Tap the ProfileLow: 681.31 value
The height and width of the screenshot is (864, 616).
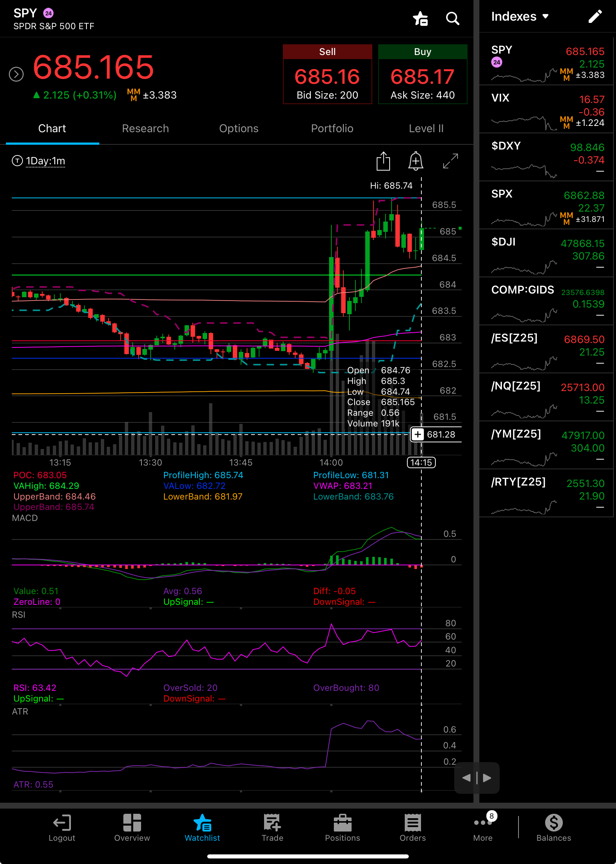click(x=351, y=475)
